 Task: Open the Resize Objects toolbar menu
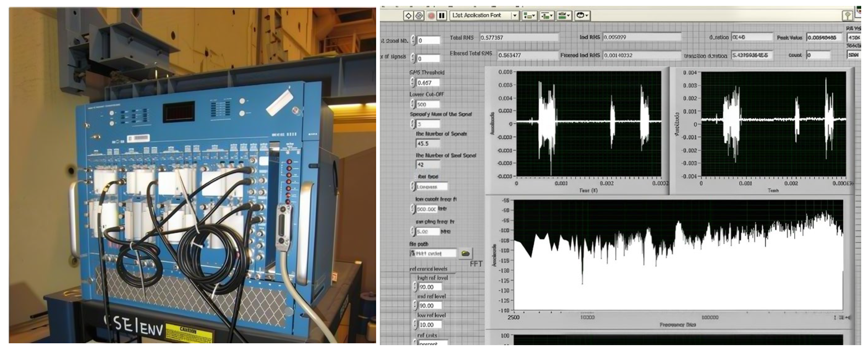[x=564, y=15]
